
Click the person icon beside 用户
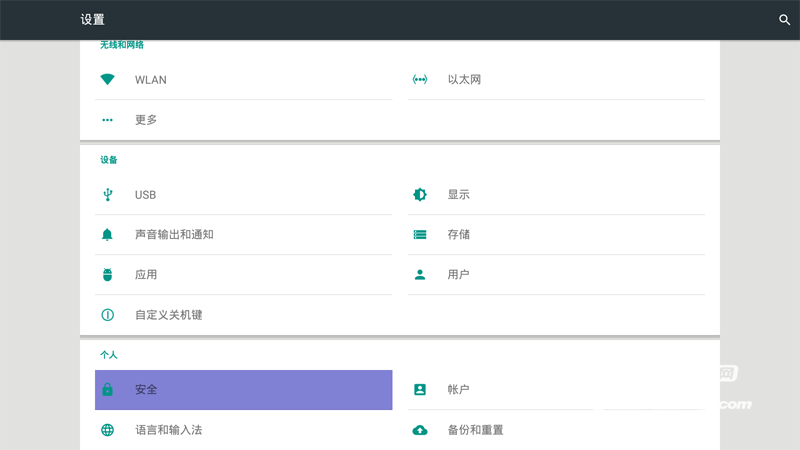[x=420, y=274]
